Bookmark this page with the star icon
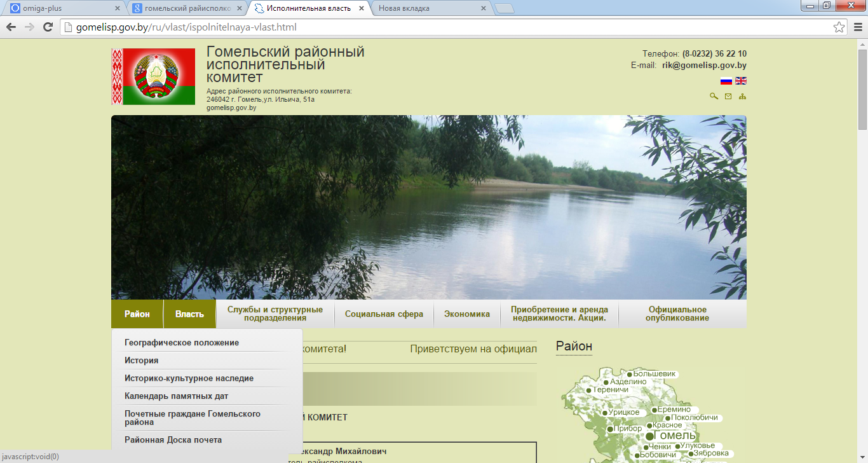 click(839, 27)
